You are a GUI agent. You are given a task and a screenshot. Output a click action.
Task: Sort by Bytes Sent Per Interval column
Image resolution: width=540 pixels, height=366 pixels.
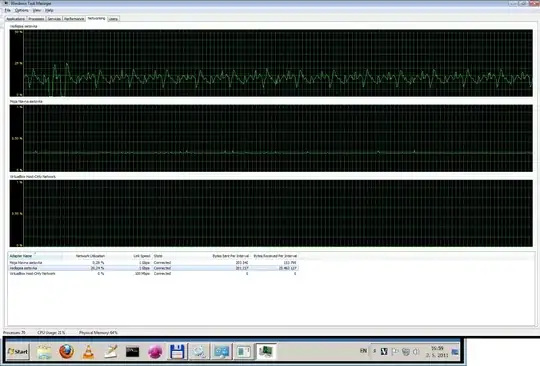coord(228,256)
